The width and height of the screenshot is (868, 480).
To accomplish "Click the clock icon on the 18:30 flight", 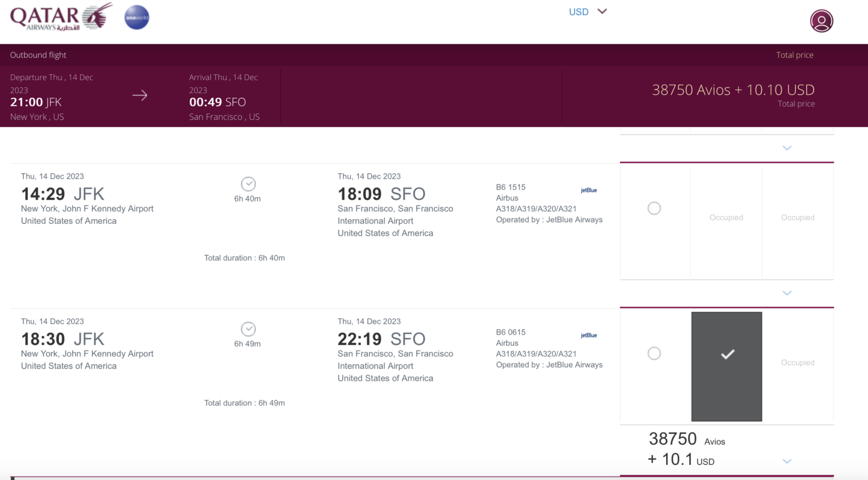I will [x=248, y=329].
